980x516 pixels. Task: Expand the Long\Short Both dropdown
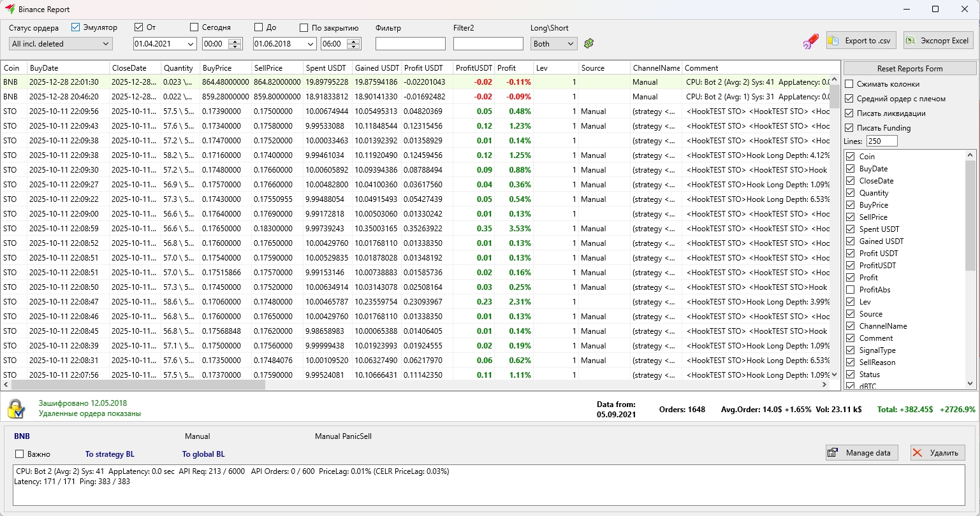[x=553, y=44]
